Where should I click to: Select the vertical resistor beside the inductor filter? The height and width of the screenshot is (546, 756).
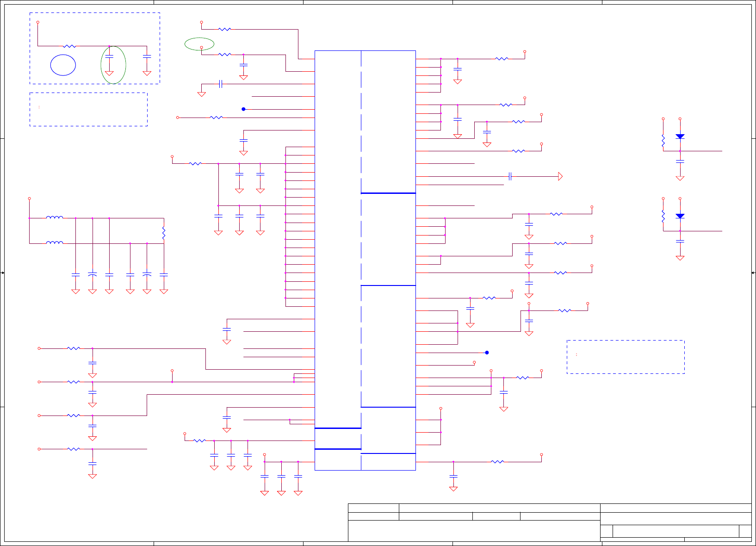[x=164, y=233]
